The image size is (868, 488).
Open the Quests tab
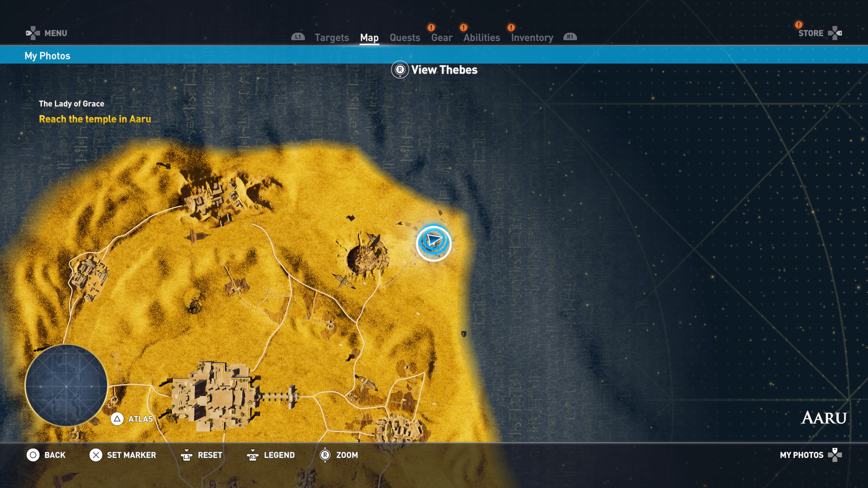click(405, 37)
